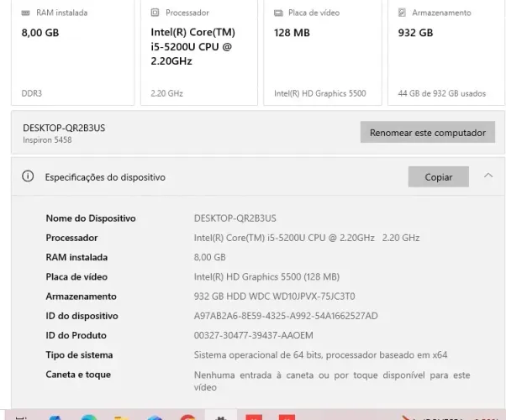Click the Processador card chip icon
Viewport: 506px width, 420px height.
point(155,13)
